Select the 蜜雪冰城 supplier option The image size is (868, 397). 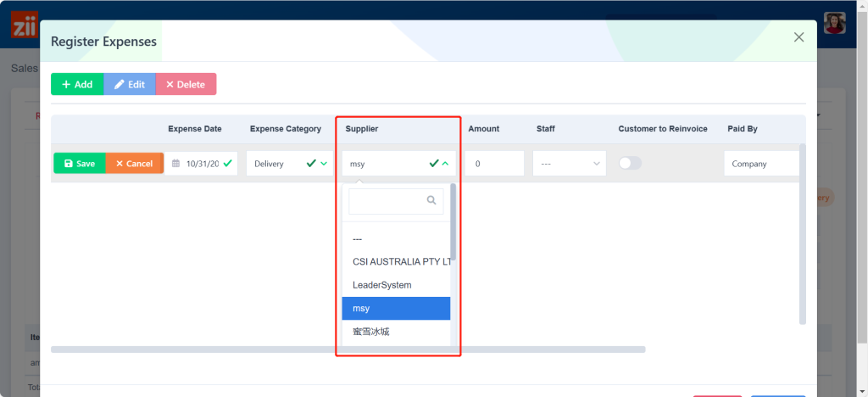[370, 332]
